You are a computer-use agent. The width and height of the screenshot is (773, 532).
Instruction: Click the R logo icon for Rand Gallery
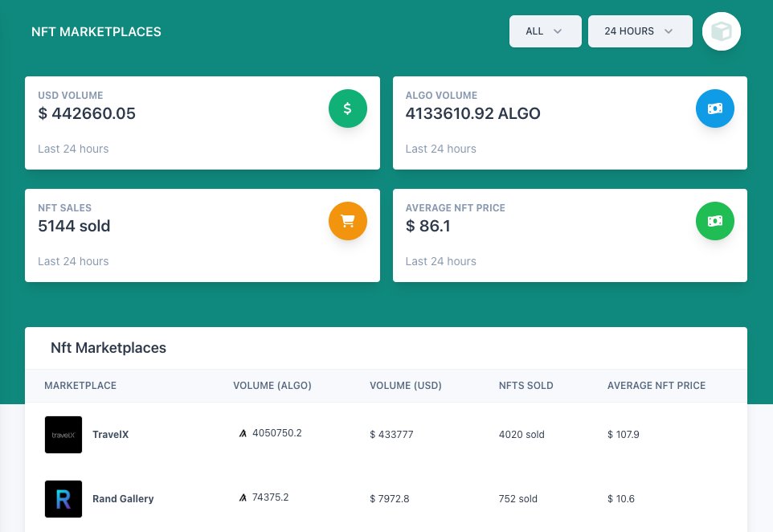63,498
